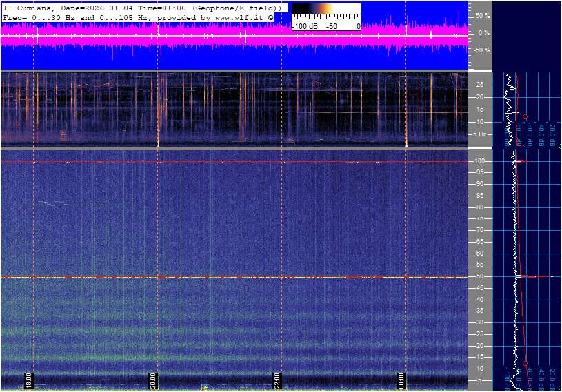Click the 100 label on lower frequency axis
Image resolution: width=562 pixels, height=392 pixels.
[x=482, y=161]
